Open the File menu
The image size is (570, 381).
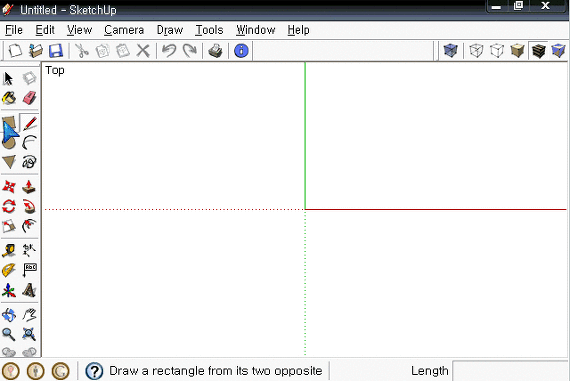click(14, 30)
